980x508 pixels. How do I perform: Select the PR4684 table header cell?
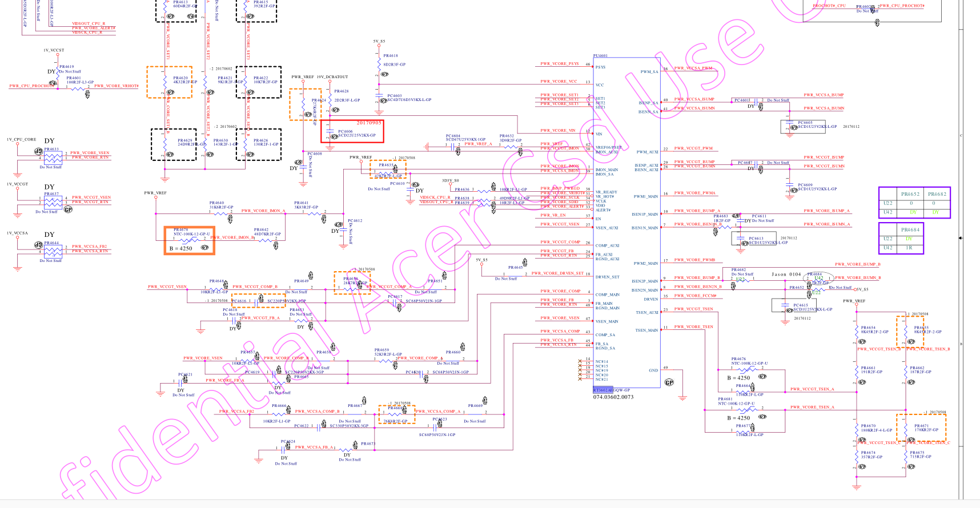click(x=910, y=229)
